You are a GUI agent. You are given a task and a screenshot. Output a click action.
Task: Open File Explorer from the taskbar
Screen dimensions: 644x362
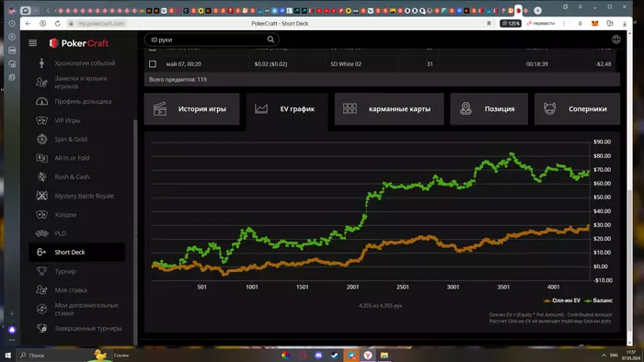(x=384, y=355)
